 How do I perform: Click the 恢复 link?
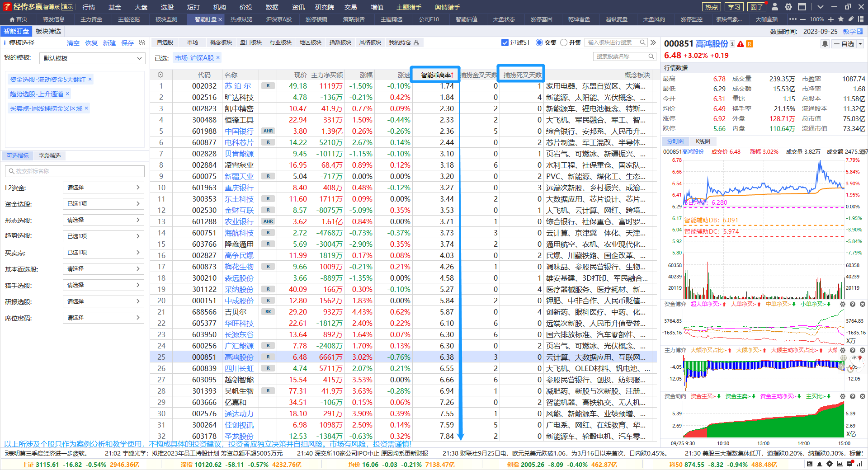[91, 43]
